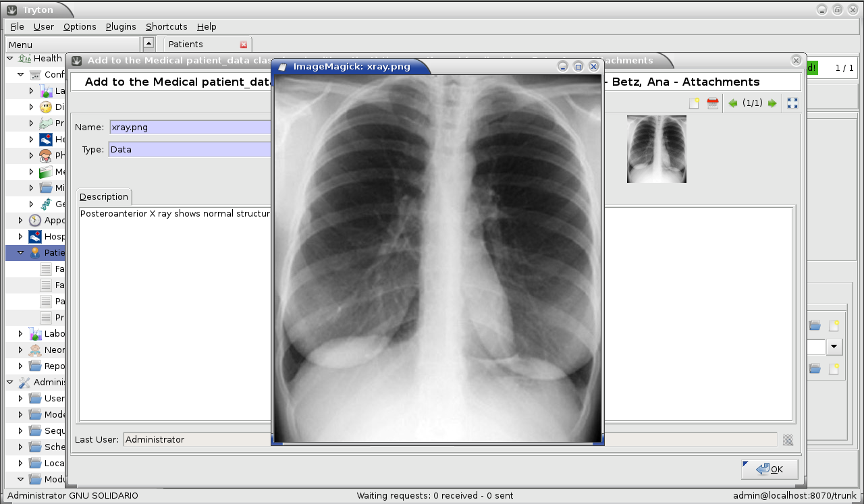Open the dropdown in the right side panel

coord(834,346)
